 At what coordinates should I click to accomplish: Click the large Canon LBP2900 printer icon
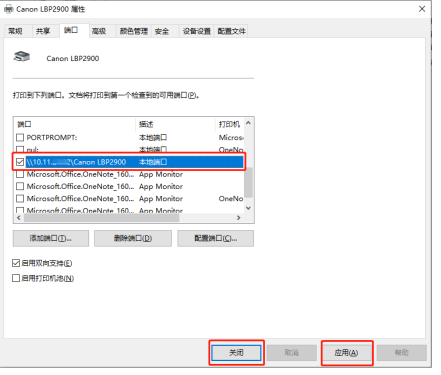tap(22, 56)
